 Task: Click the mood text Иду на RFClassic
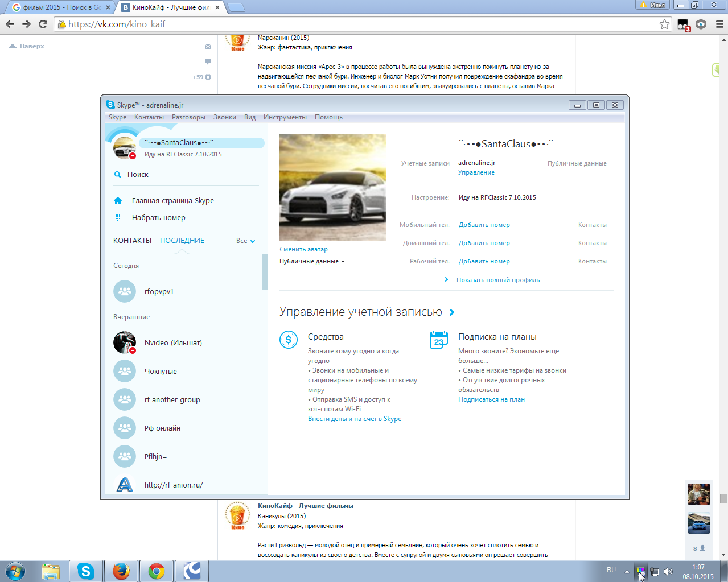point(497,197)
